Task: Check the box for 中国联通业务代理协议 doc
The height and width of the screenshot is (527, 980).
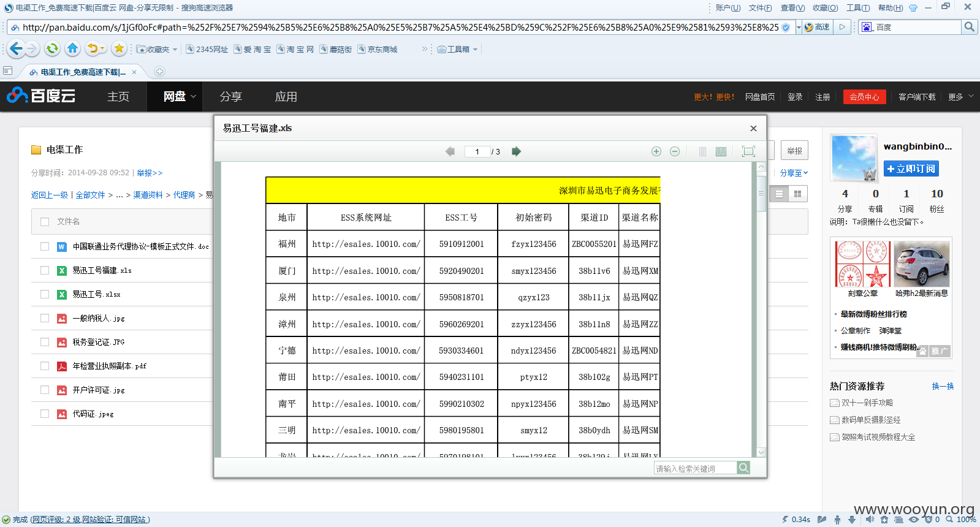Action: 45,246
